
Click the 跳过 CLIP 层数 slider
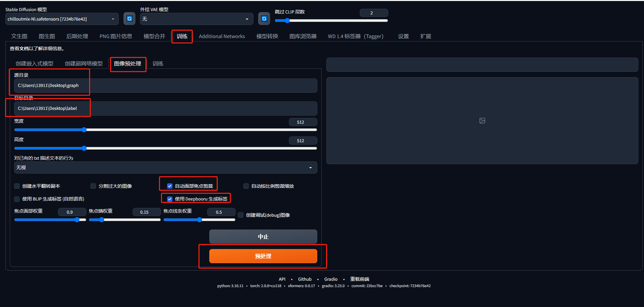[x=331, y=21]
